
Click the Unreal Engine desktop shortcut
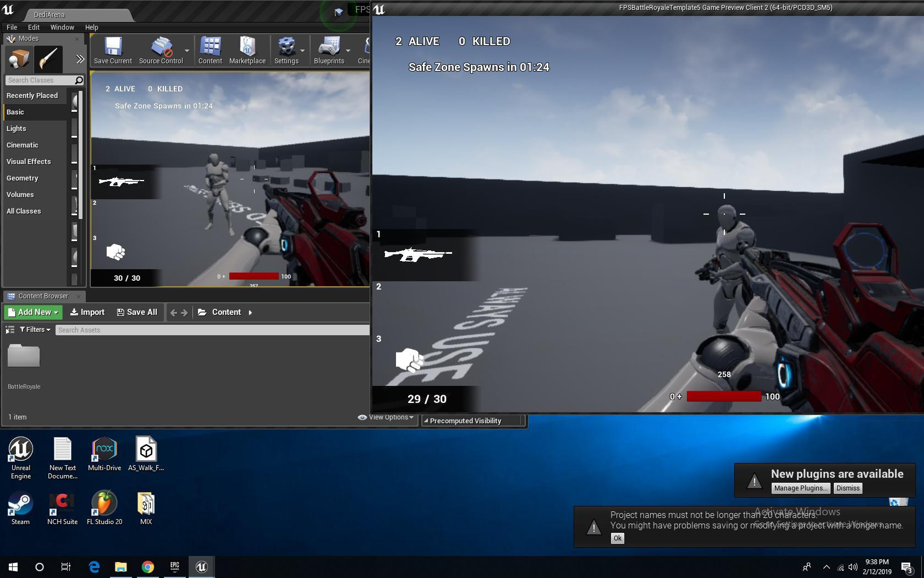pyautogui.click(x=21, y=458)
